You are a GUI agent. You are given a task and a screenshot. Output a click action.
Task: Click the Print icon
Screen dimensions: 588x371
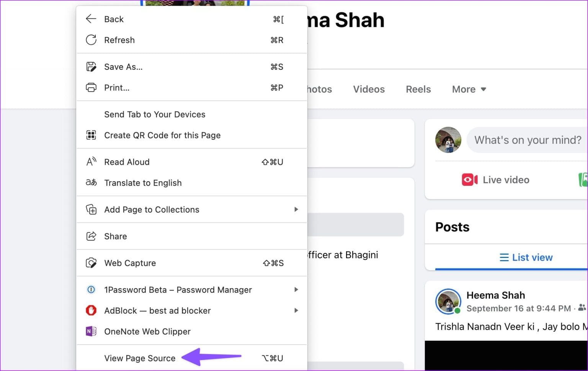pyautogui.click(x=91, y=87)
